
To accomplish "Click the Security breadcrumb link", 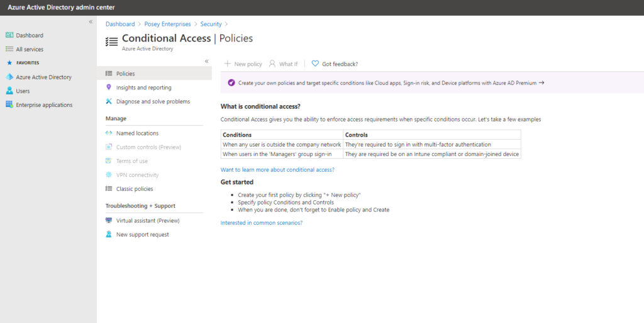I will tap(211, 24).
